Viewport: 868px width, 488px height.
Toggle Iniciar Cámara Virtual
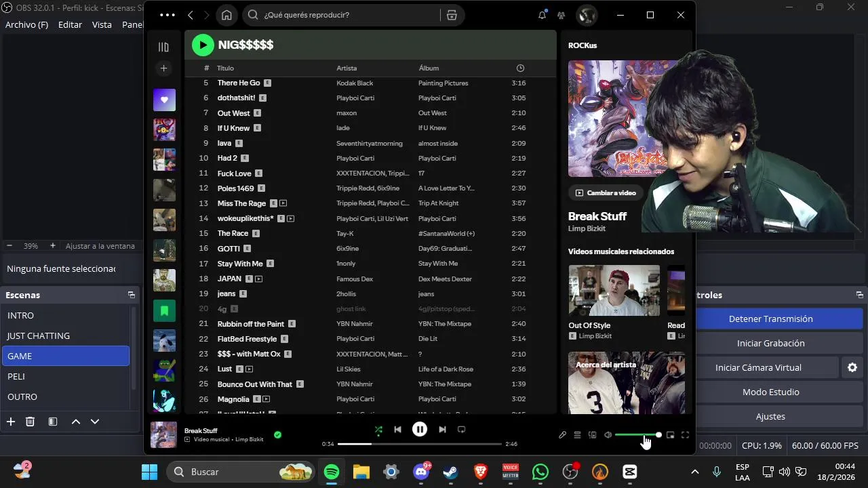(758, 367)
